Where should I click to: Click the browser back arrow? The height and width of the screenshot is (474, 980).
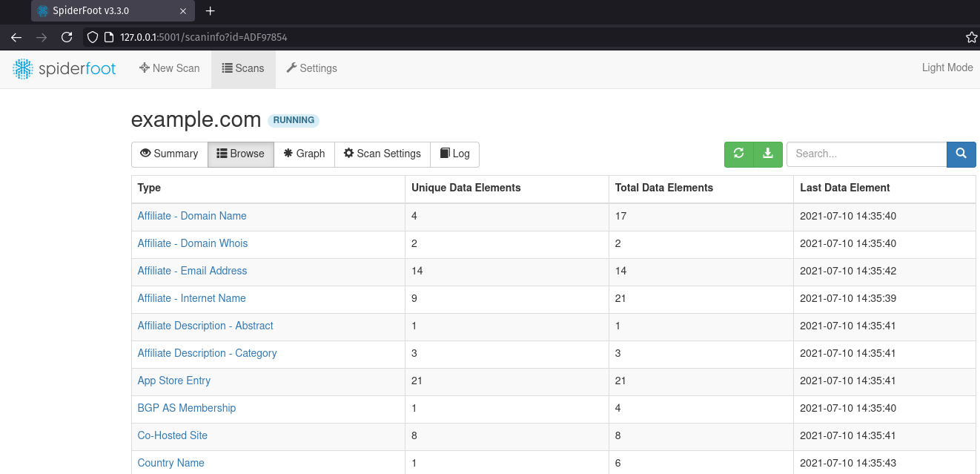[x=16, y=37]
